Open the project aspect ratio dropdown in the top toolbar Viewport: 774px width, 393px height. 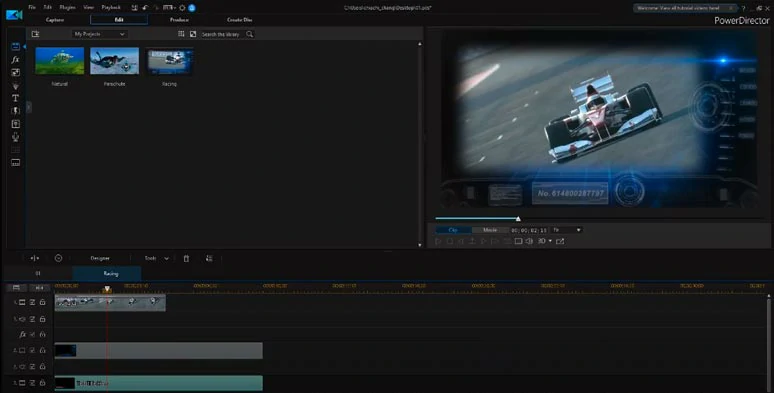(169, 8)
